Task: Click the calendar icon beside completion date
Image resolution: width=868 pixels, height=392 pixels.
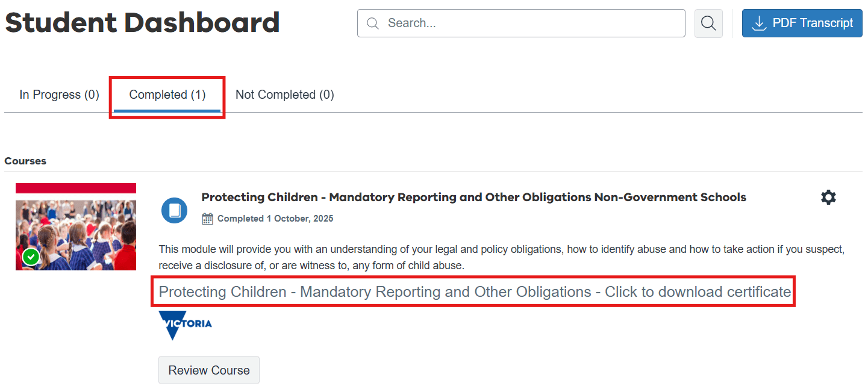Action: [x=207, y=219]
